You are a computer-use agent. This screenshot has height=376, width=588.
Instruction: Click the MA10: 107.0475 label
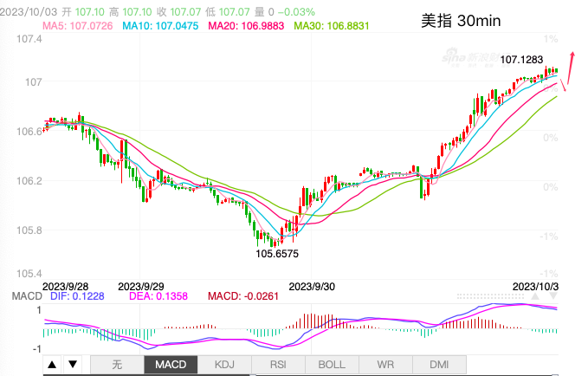(160, 26)
